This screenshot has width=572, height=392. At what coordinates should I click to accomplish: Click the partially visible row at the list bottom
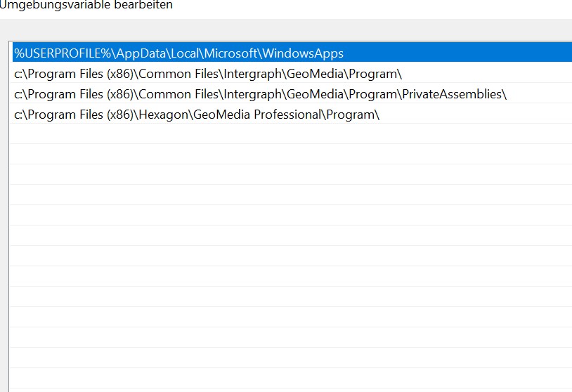click(x=281, y=390)
